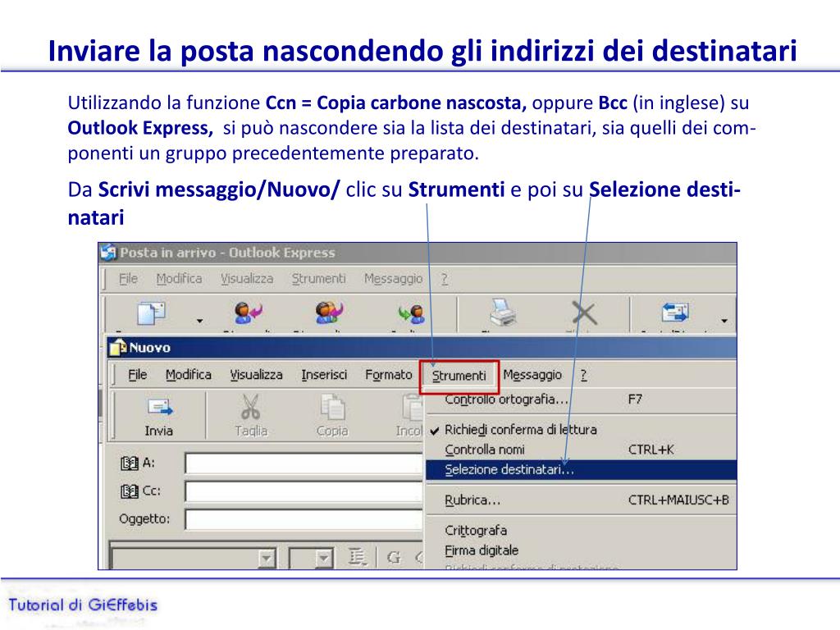This screenshot has height=630, width=840.
Task: Click the Outlook Express title bar icon
Action: pos(108,252)
